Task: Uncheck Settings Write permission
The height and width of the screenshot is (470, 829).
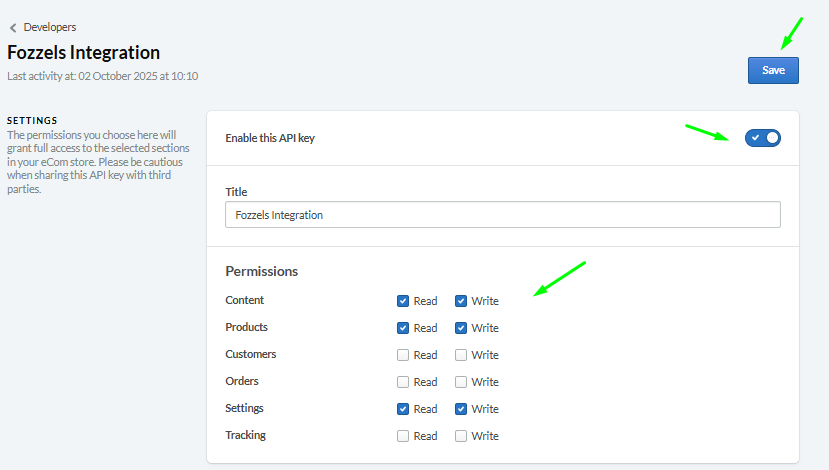Action: pos(461,409)
